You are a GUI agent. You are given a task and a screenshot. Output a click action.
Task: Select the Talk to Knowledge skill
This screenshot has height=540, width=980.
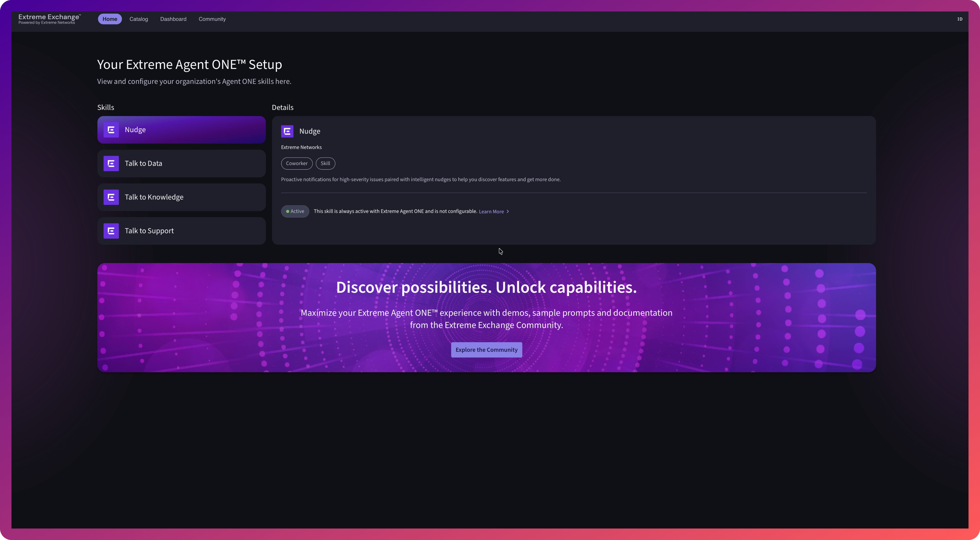[181, 197]
